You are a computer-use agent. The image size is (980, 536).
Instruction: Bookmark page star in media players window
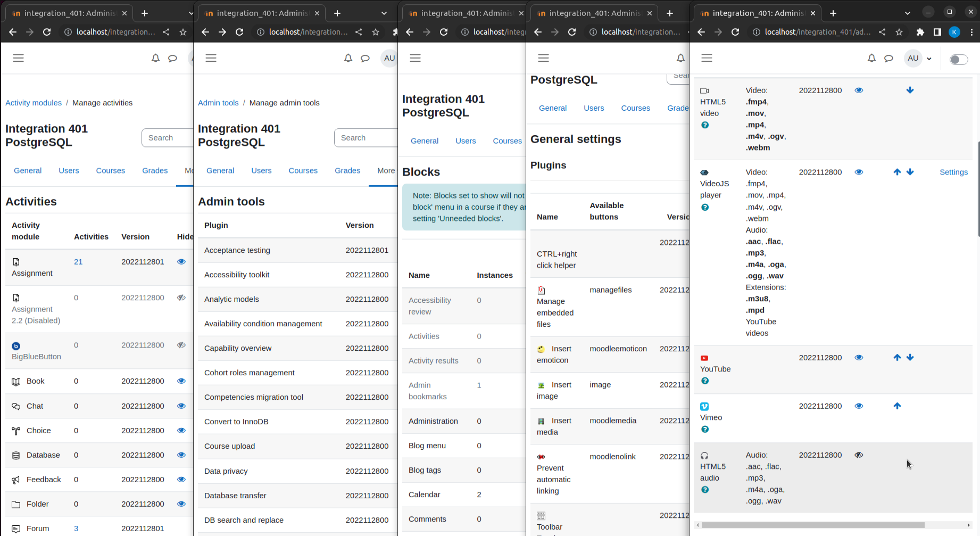(x=899, y=32)
